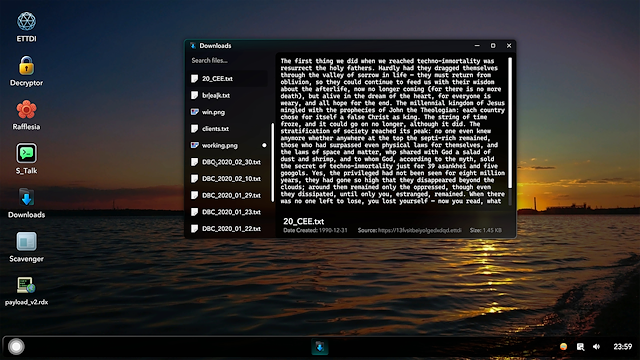Launch the Scavenger desktop app
Viewport: 640px width, 360px height.
click(26, 247)
